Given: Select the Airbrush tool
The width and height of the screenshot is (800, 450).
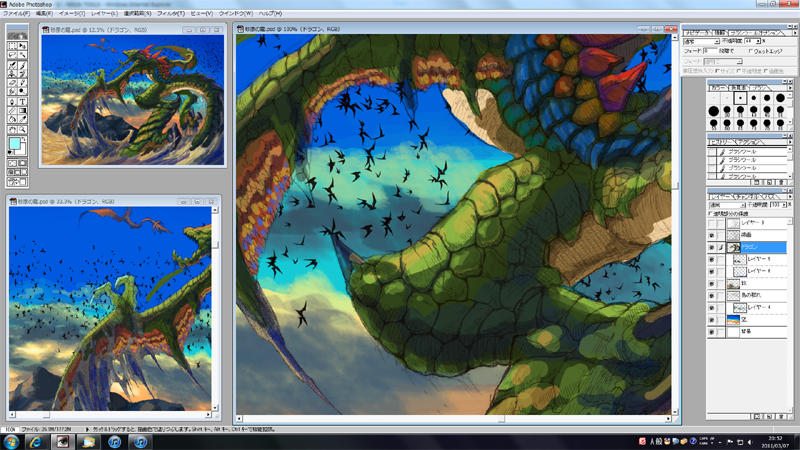Looking at the screenshot, I should tap(12, 65).
